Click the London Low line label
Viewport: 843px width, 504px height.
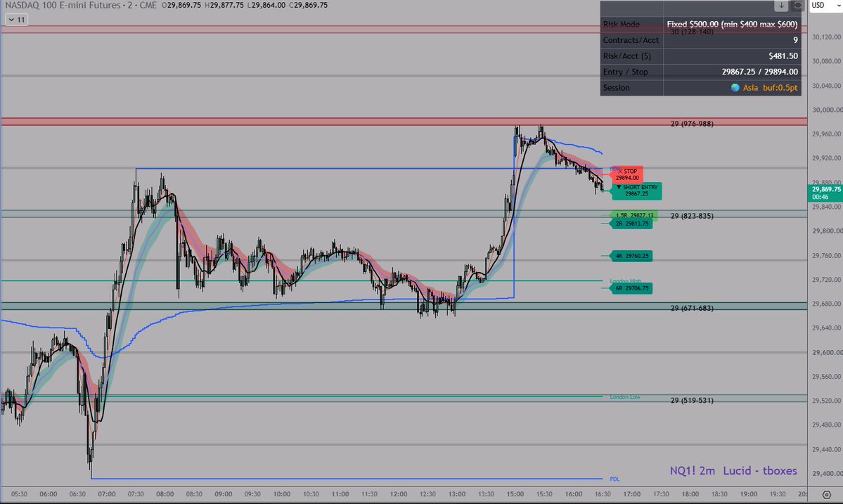tap(625, 397)
